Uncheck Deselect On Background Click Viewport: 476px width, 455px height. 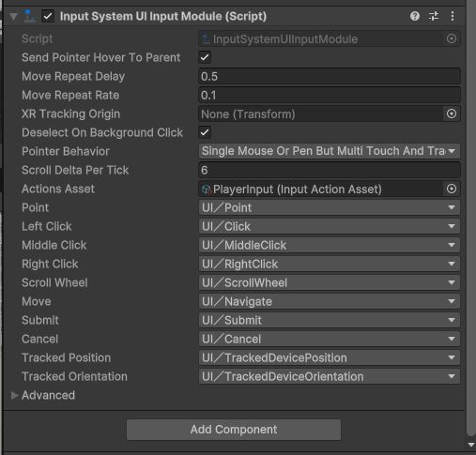[x=205, y=132]
